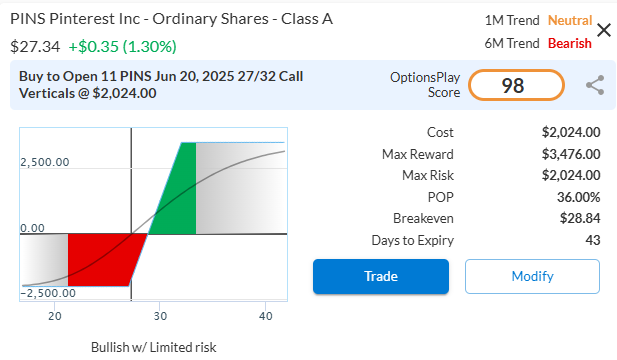Select the Neutral 1M Trend label
The width and height of the screenshot is (617, 360).
click(x=570, y=20)
